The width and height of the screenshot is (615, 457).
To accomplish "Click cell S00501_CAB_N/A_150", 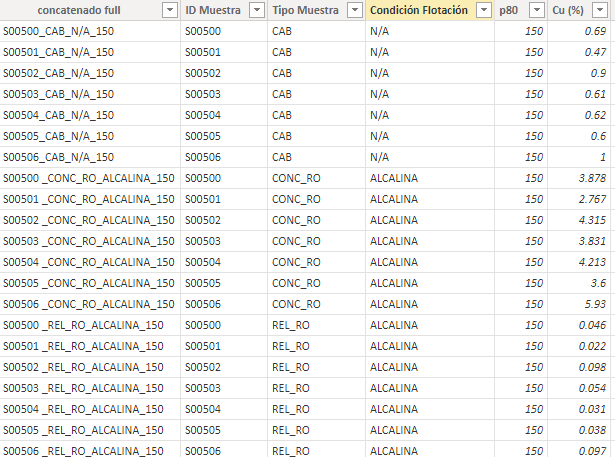I will coord(90,52).
